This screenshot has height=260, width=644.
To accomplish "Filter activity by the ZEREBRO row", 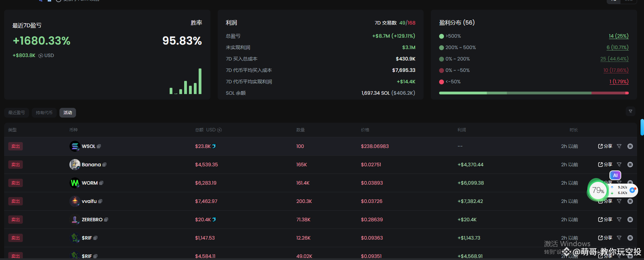I will [x=619, y=220].
